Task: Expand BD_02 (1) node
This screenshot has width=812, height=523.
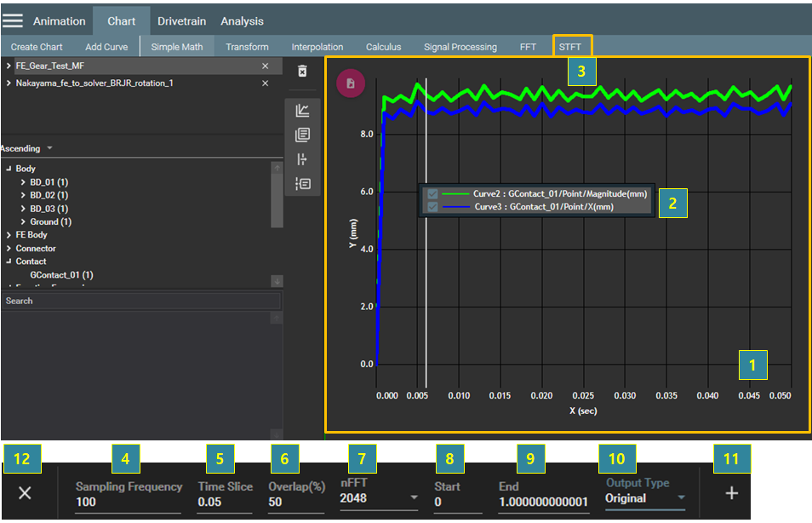Action: click(x=23, y=195)
